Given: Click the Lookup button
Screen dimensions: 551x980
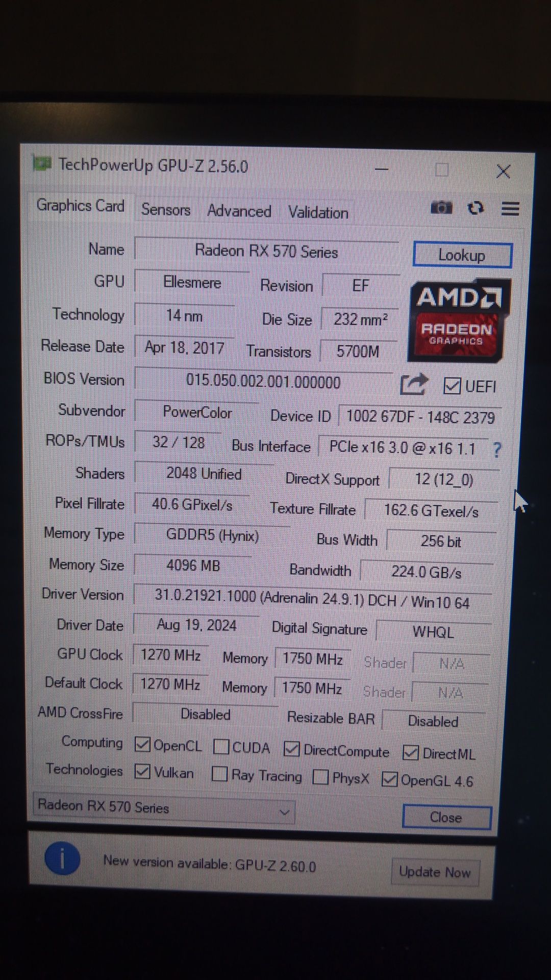Looking at the screenshot, I should pos(462,255).
